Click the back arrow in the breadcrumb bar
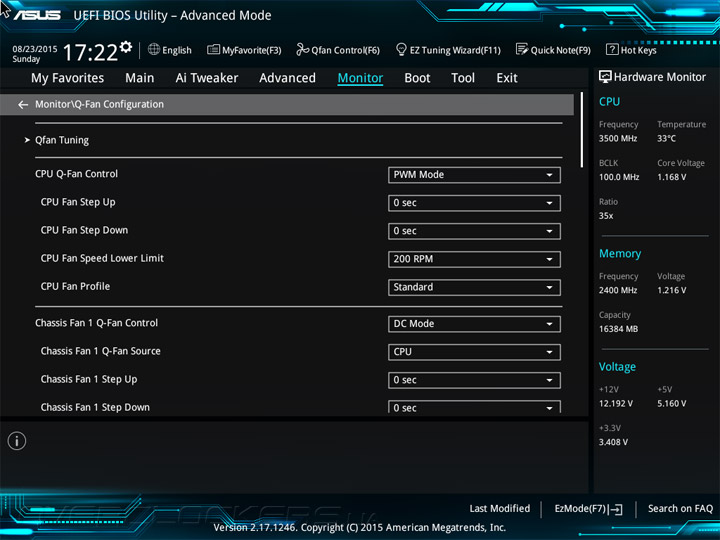 pos(23,105)
